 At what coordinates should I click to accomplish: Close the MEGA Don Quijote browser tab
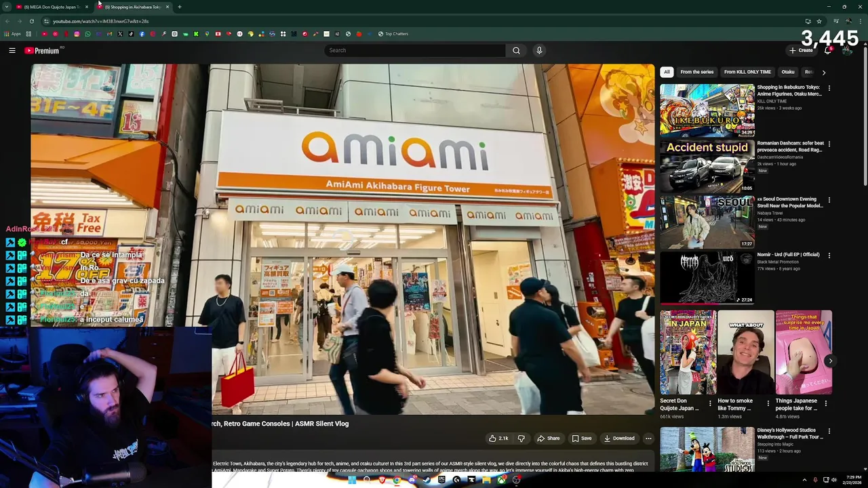click(x=87, y=7)
